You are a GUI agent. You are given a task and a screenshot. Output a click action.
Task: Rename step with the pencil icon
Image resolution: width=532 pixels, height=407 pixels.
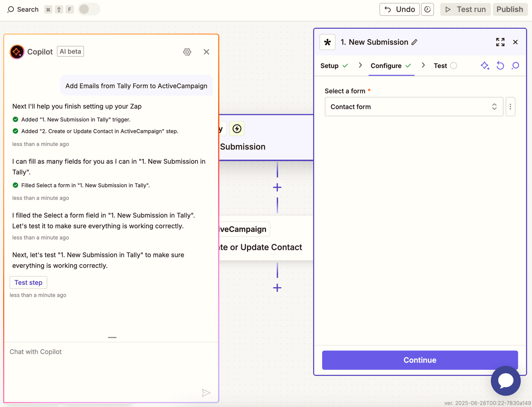(415, 42)
